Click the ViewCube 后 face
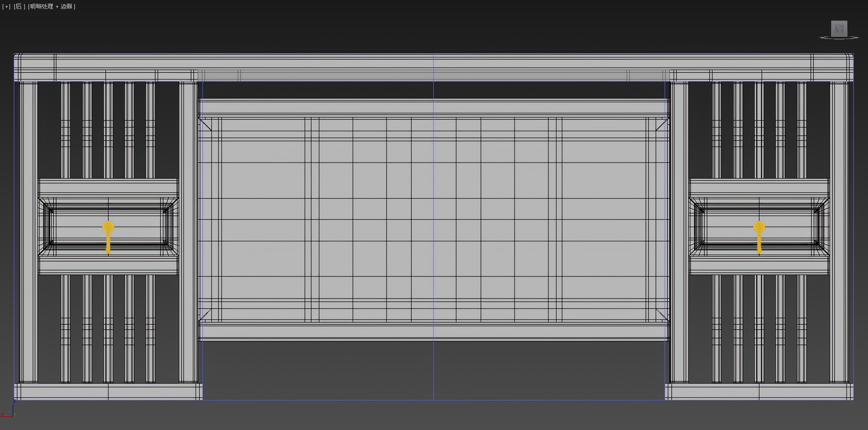This screenshot has height=430, width=868. pyautogui.click(x=839, y=29)
